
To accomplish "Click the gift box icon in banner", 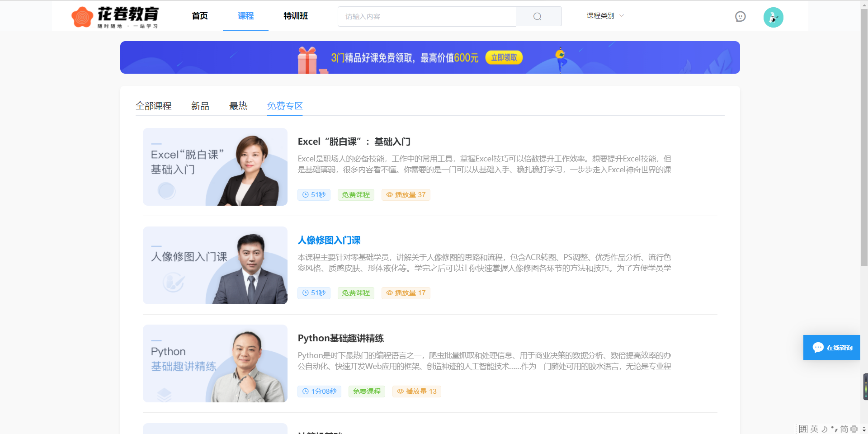I will pos(308,60).
